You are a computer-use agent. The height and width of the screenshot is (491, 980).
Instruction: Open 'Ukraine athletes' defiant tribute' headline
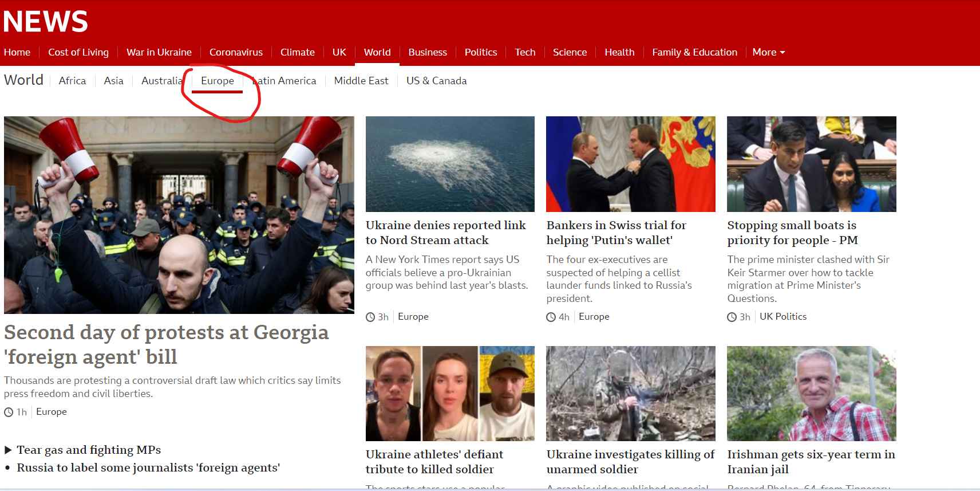pos(434,462)
